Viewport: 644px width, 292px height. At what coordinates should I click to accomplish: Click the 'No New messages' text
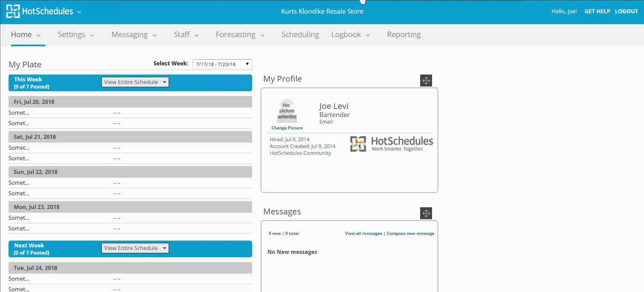[x=292, y=252]
